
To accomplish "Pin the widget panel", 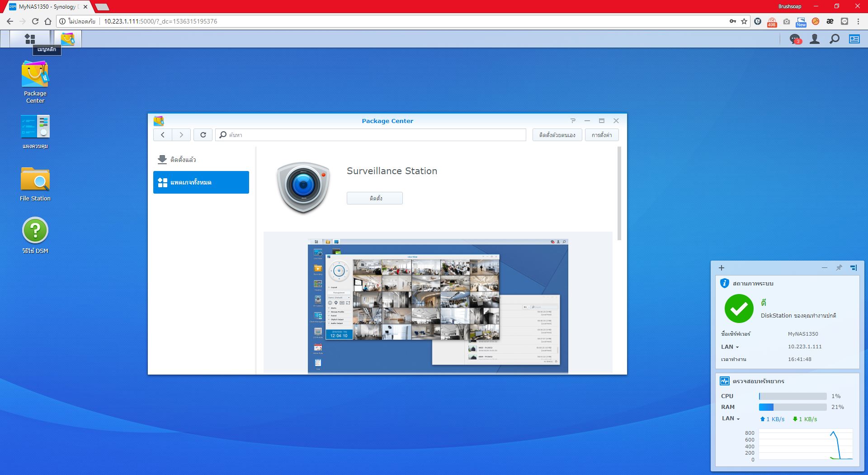I will click(839, 268).
